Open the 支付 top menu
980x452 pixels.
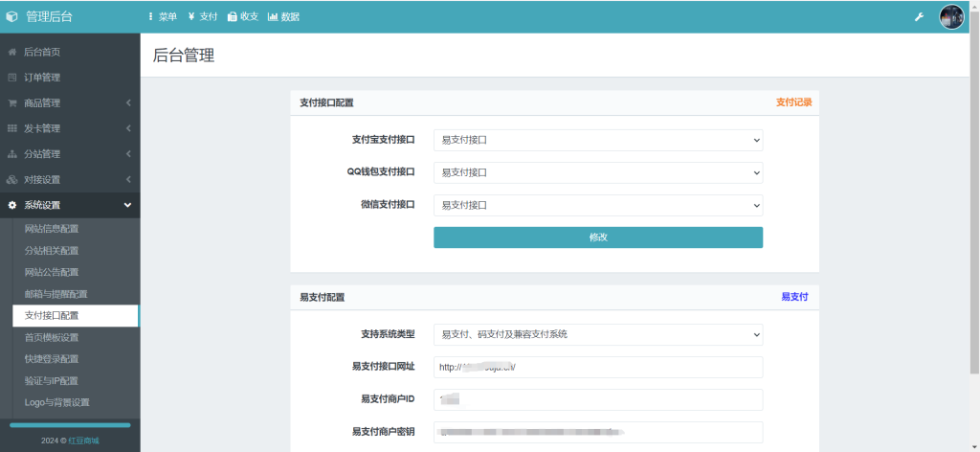[203, 17]
